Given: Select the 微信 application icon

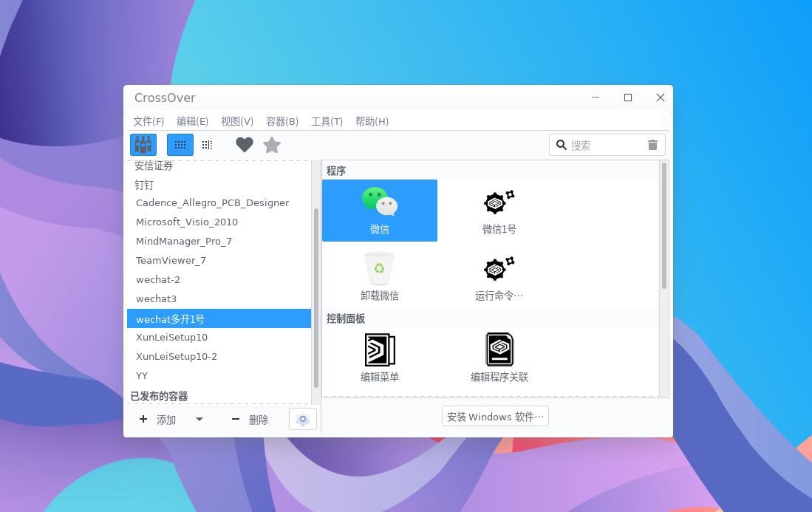Looking at the screenshot, I should (380, 210).
